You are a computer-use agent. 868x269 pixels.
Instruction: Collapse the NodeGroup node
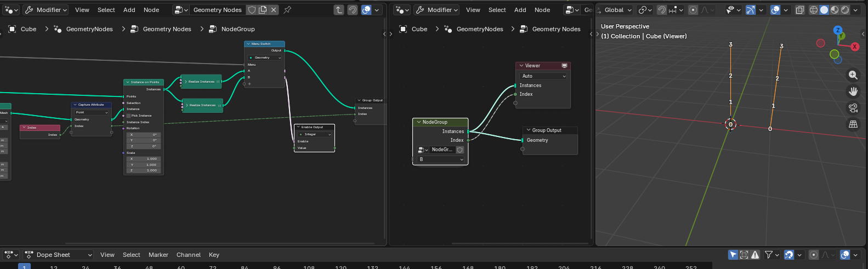419,122
